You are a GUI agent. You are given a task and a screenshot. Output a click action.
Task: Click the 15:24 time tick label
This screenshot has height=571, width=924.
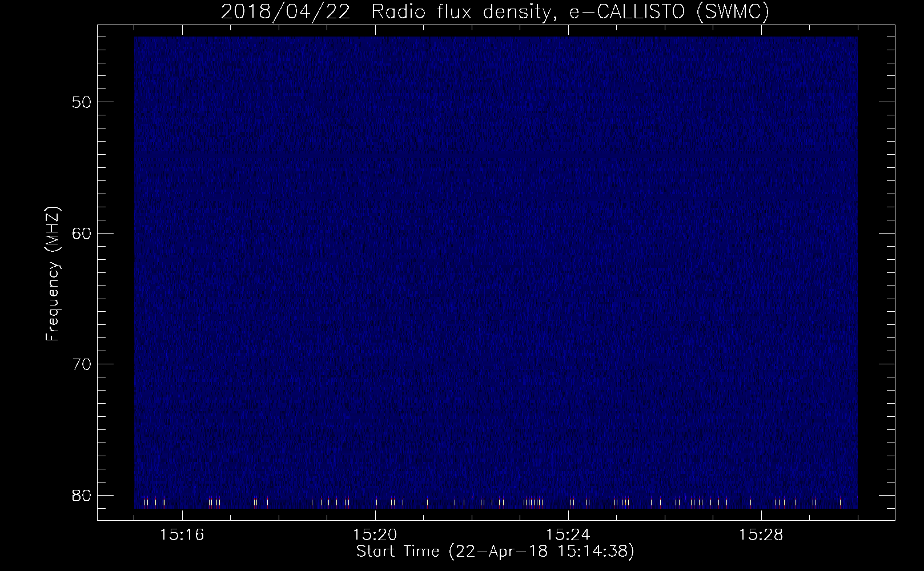pyautogui.click(x=568, y=535)
